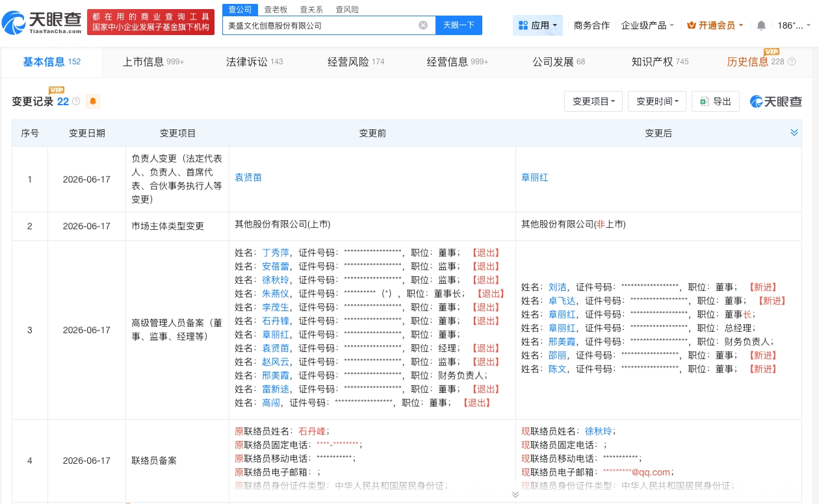Open 朱燕仪 person link
Image resolution: width=819 pixels, height=504 pixels.
[x=276, y=294]
